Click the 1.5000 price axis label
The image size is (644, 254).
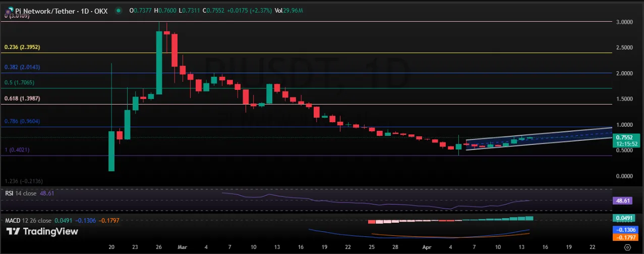pyautogui.click(x=624, y=99)
